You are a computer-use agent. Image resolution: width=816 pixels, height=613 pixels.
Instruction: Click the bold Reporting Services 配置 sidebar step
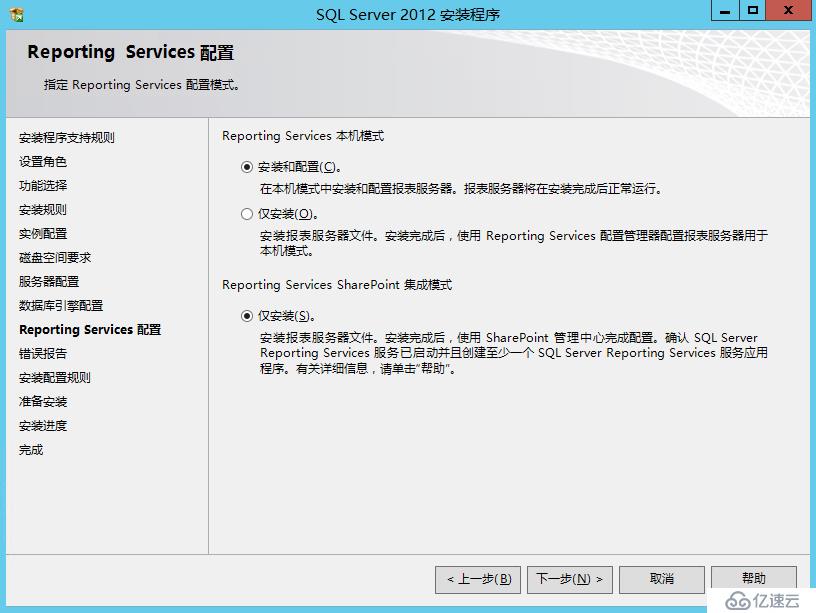point(90,330)
